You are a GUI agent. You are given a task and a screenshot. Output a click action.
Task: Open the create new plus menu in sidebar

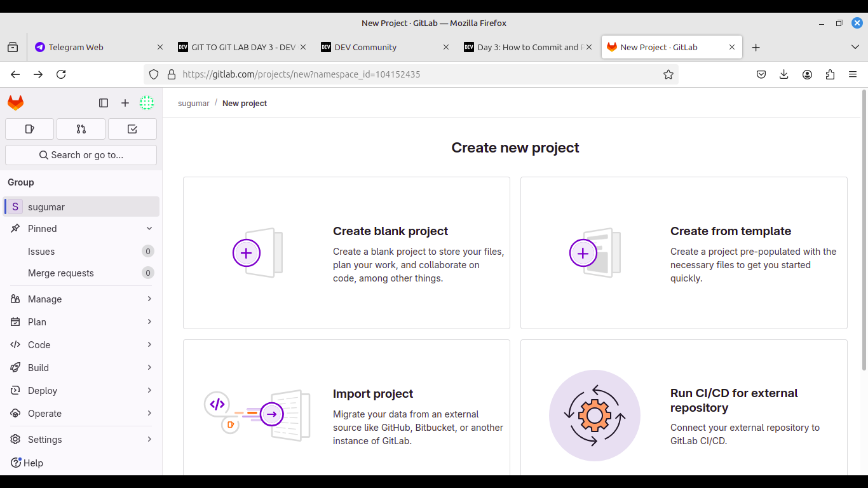(x=125, y=103)
